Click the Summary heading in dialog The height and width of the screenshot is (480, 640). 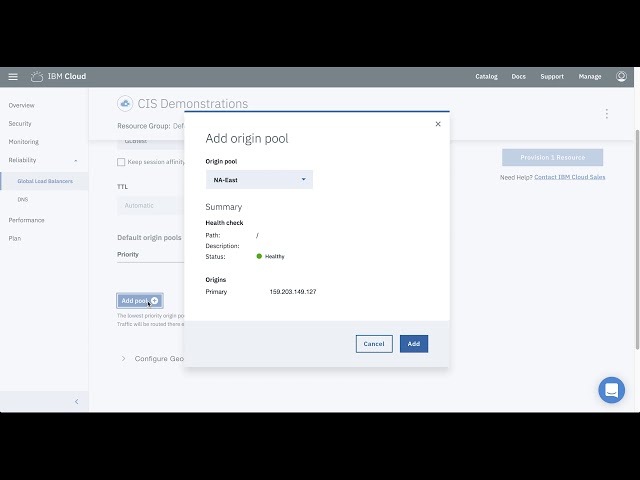224,207
